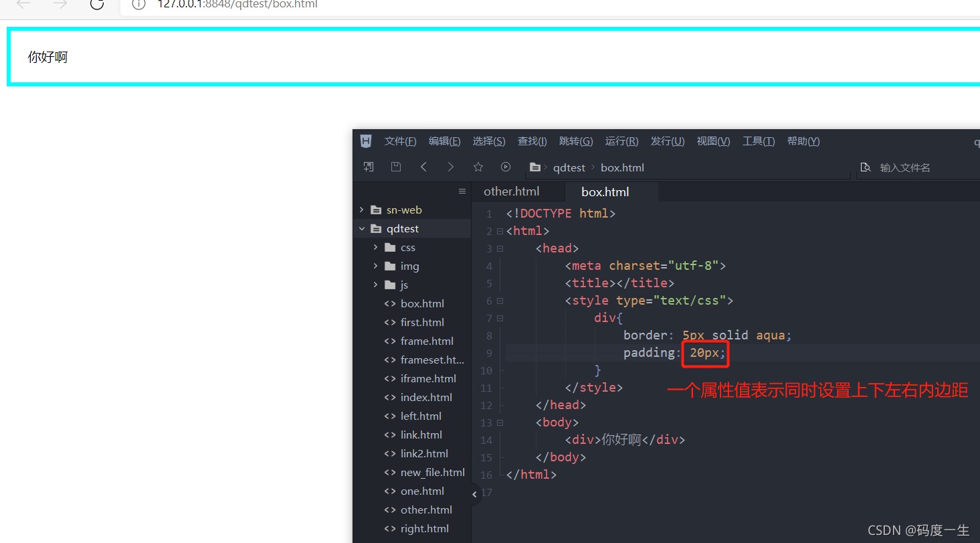980x543 pixels.
Task: Click the sn-web folder icon
Action: tap(376, 210)
